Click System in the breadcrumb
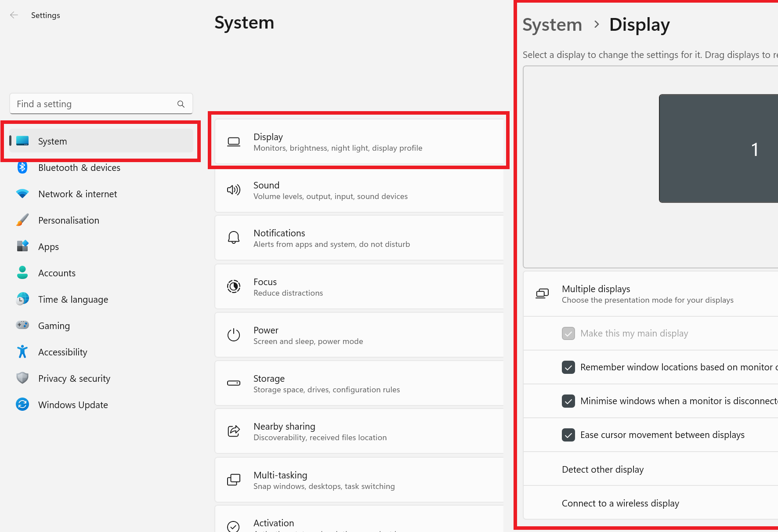778x532 pixels. click(x=552, y=25)
